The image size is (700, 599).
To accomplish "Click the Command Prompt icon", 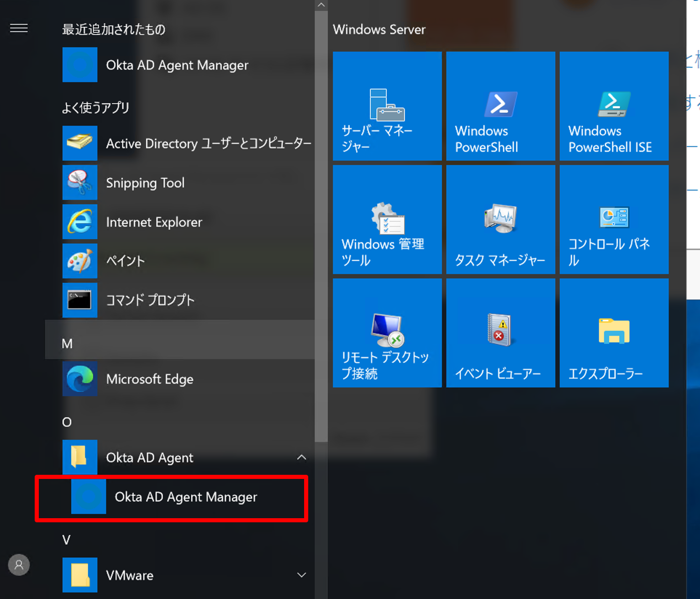I will [80, 300].
